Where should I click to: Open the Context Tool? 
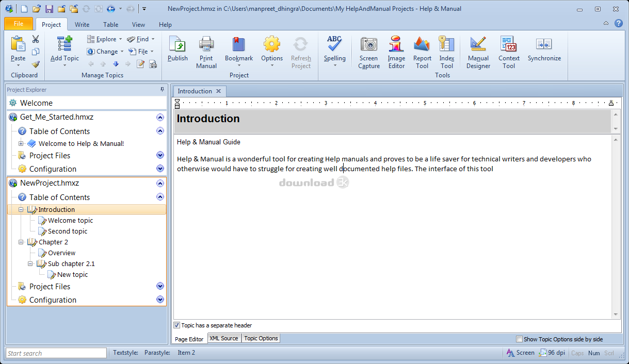click(509, 52)
